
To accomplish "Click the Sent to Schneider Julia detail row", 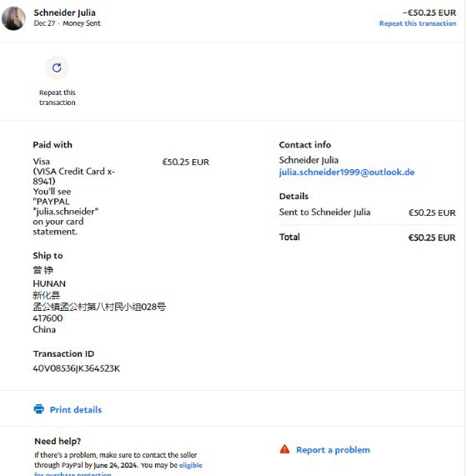I will tap(368, 213).
